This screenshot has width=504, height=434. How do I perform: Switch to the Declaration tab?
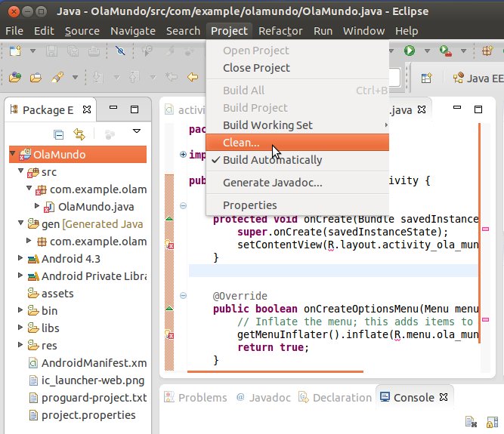pos(335,398)
